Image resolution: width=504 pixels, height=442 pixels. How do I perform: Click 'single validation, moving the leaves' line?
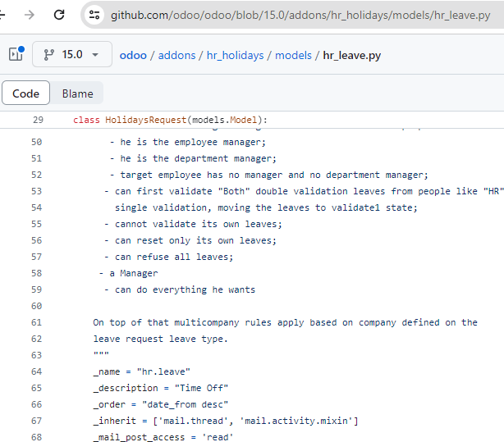coord(266,207)
